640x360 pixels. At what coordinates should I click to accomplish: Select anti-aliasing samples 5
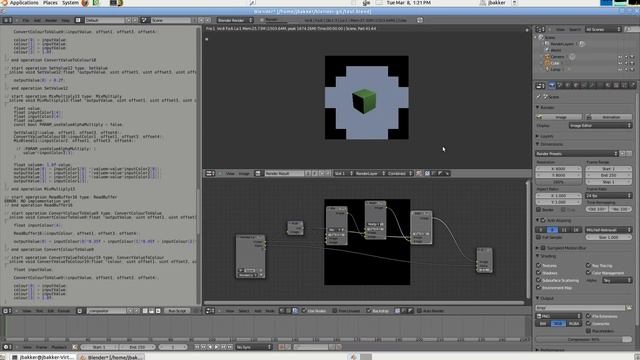click(x=541, y=230)
